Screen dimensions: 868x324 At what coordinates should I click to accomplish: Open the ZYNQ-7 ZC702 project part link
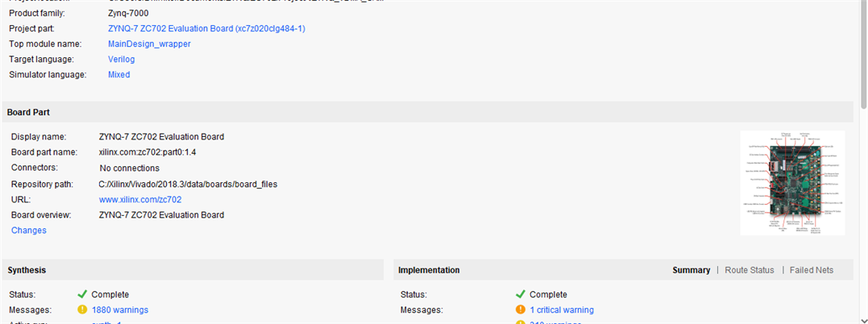[x=206, y=29]
